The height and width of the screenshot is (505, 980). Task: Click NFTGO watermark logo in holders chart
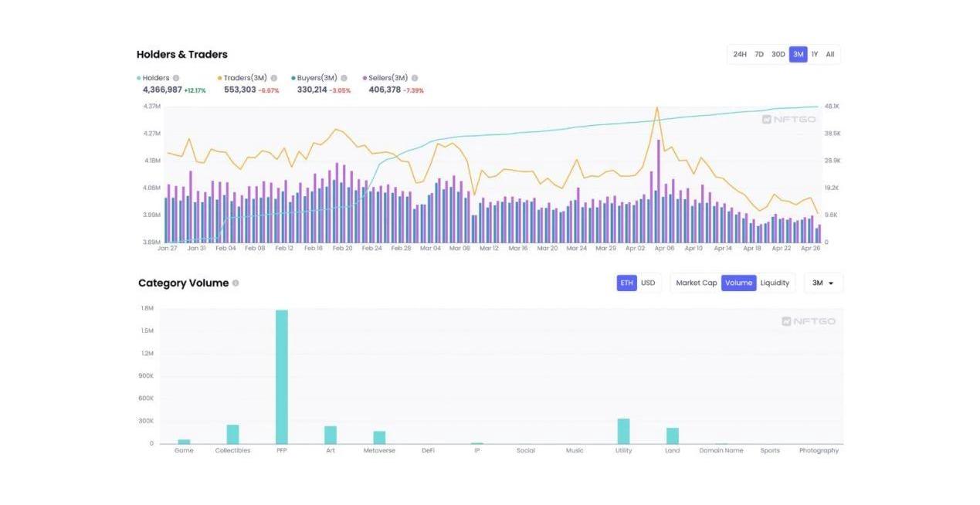click(788, 120)
